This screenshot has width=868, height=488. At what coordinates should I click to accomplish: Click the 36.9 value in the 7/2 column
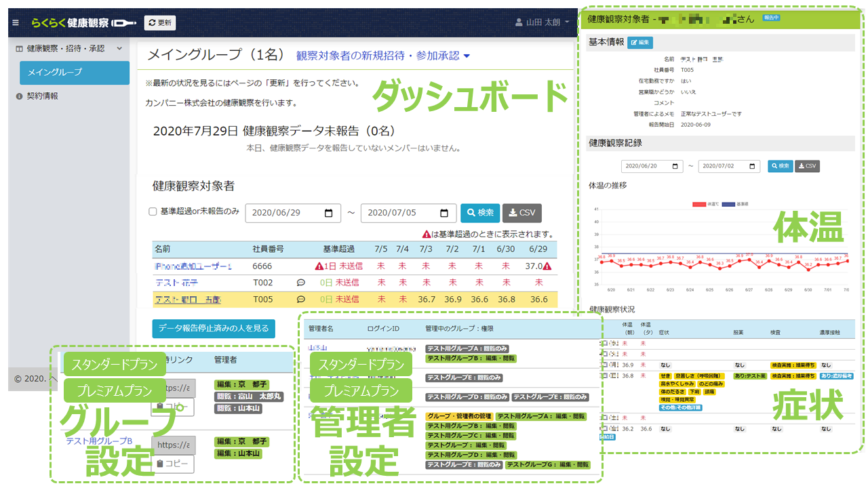452,299
